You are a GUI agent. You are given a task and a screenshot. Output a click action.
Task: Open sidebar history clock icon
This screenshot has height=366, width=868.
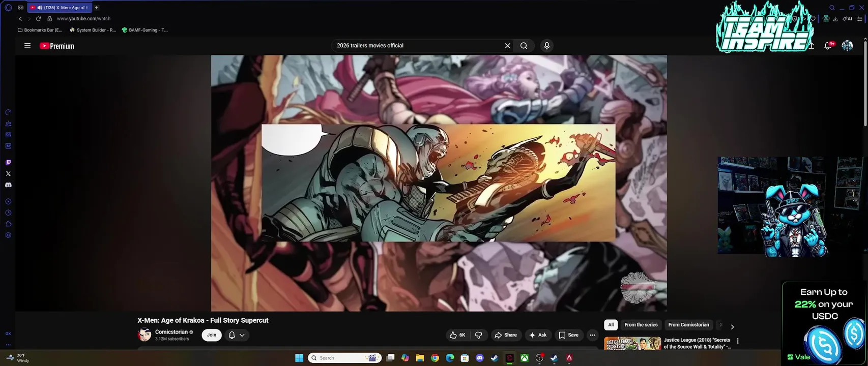click(8, 213)
